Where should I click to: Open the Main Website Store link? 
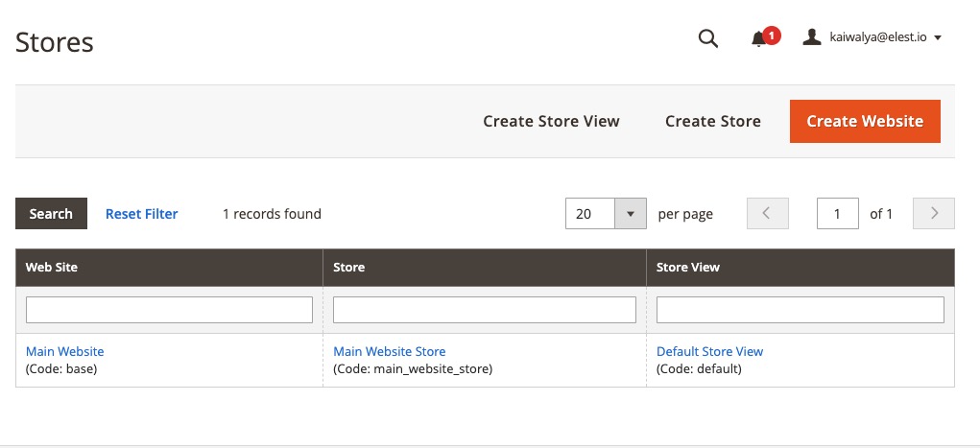click(390, 352)
